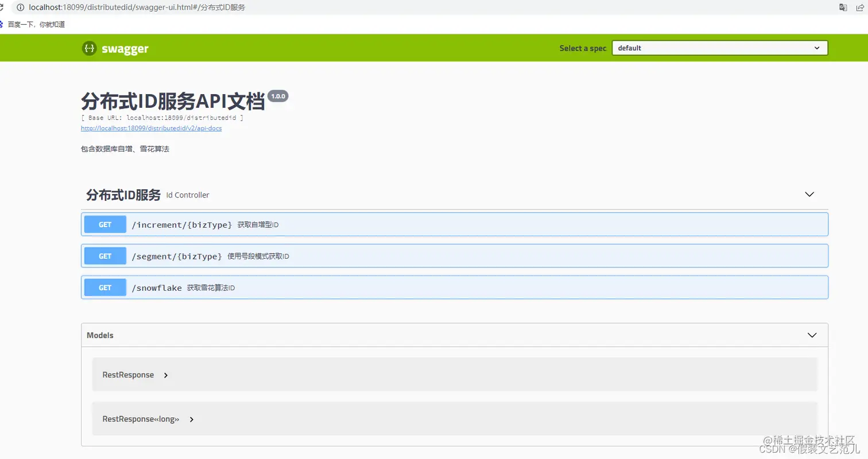Expand the RestResponse model arrow
Screen dimensions: 868x459
point(166,375)
